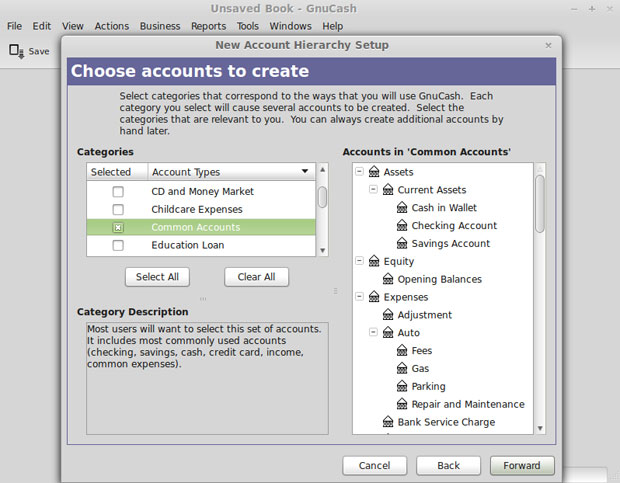Open the View menu
Viewport: 620px width, 483px height.
coord(73,26)
